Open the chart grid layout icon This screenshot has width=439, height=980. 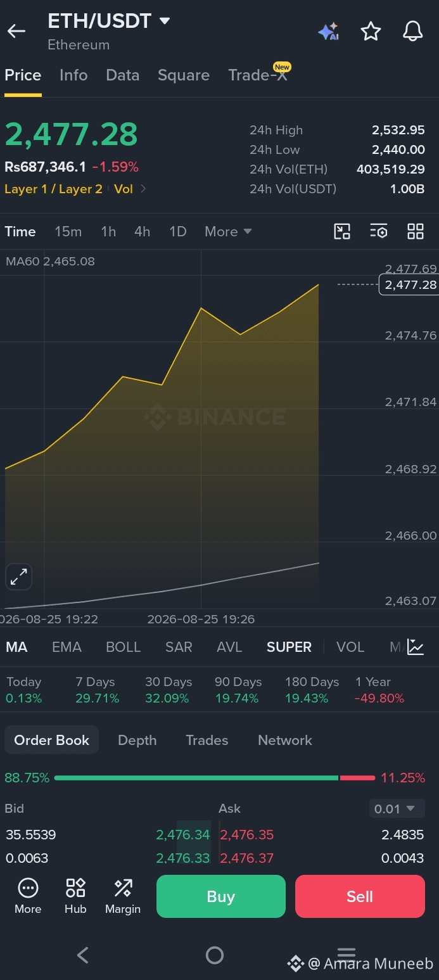pos(416,231)
